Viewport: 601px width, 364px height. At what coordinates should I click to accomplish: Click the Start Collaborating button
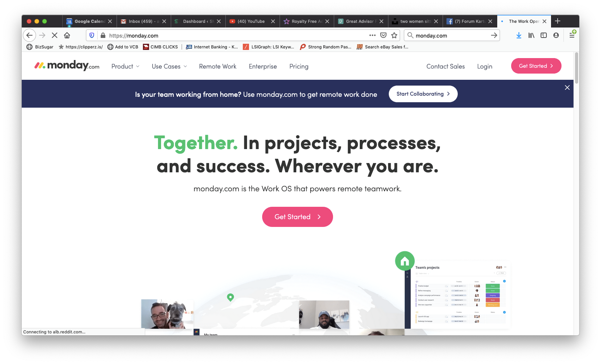tap(423, 94)
